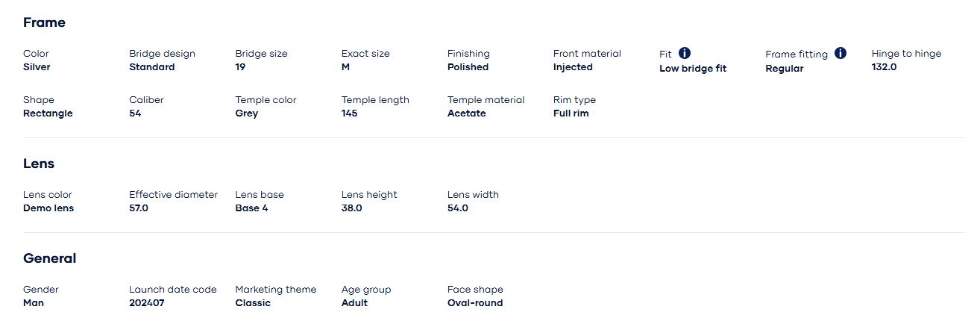Viewport: 980px width, 324px height.
Task: Click the Classic marketing theme value
Action: 253,303
